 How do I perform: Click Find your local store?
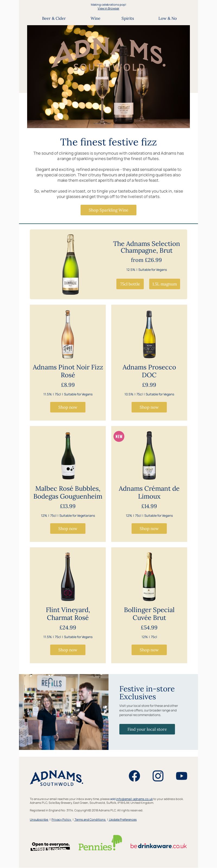[x=147, y=729]
